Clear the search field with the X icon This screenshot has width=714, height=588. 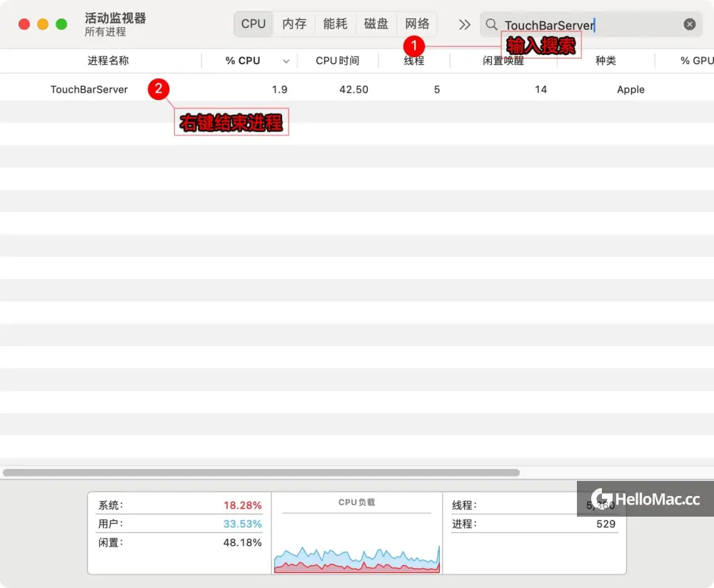pos(690,24)
